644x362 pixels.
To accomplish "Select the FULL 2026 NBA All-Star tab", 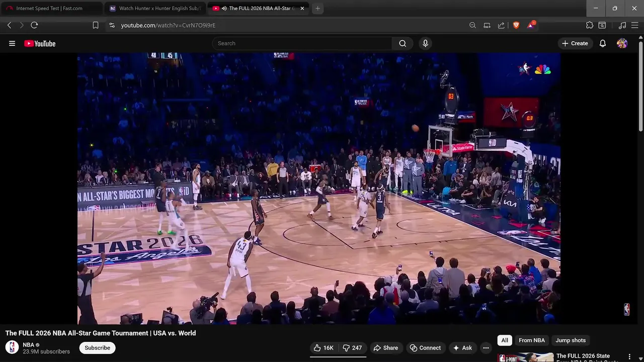I will click(258, 9).
